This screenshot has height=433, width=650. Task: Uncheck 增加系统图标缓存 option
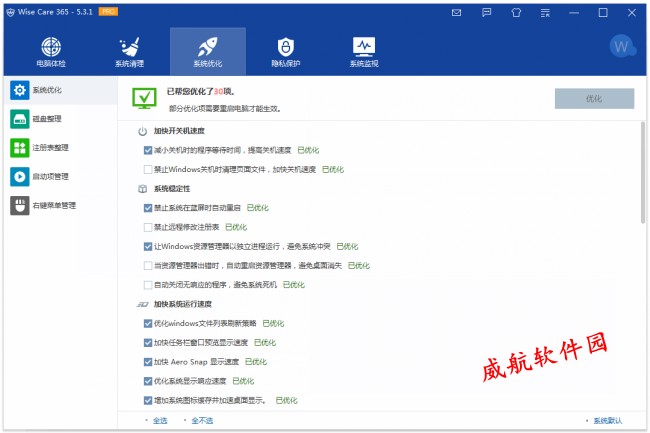point(148,401)
